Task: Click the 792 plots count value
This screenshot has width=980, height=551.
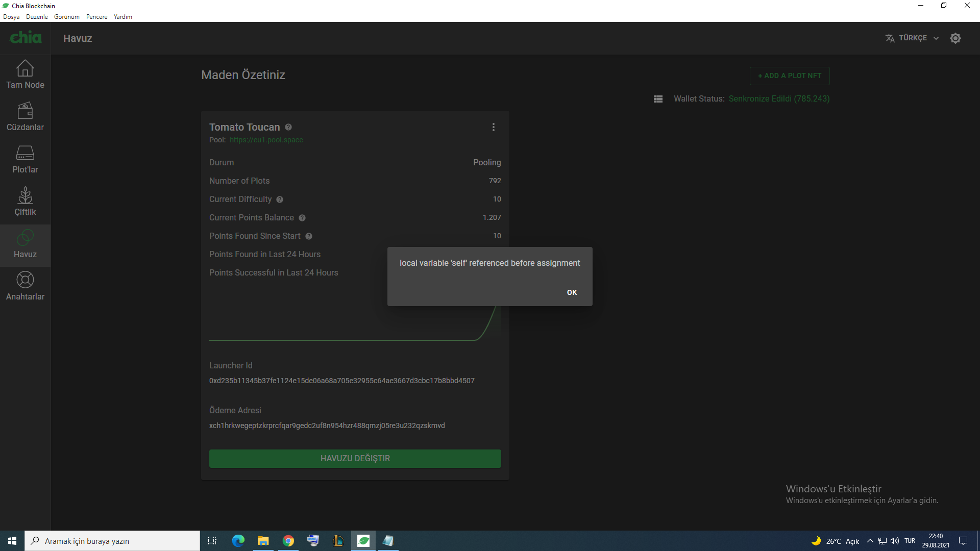Action: pyautogui.click(x=495, y=181)
